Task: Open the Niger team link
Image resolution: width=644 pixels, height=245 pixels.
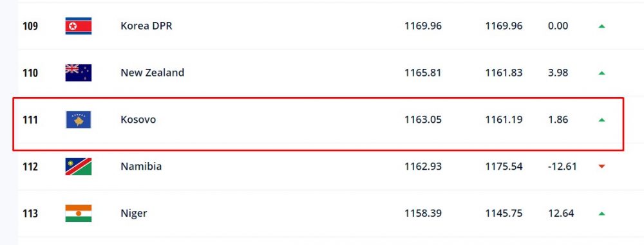Action: [134, 213]
